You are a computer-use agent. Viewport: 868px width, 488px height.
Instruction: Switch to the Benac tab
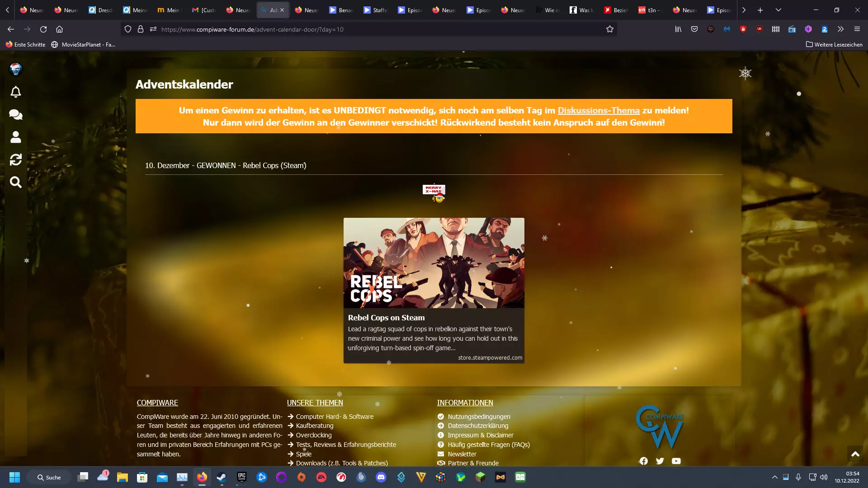pyautogui.click(x=342, y=10)
